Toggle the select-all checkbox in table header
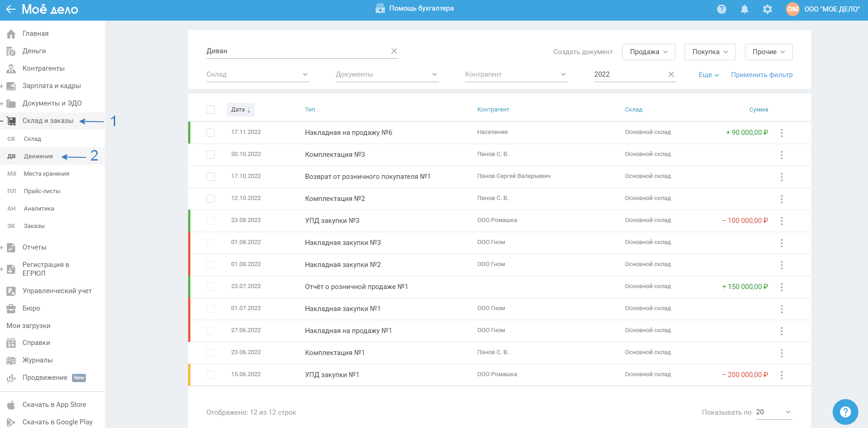This screenshot has height=428, width=868. pyautogui.click(x=211, y=110)
